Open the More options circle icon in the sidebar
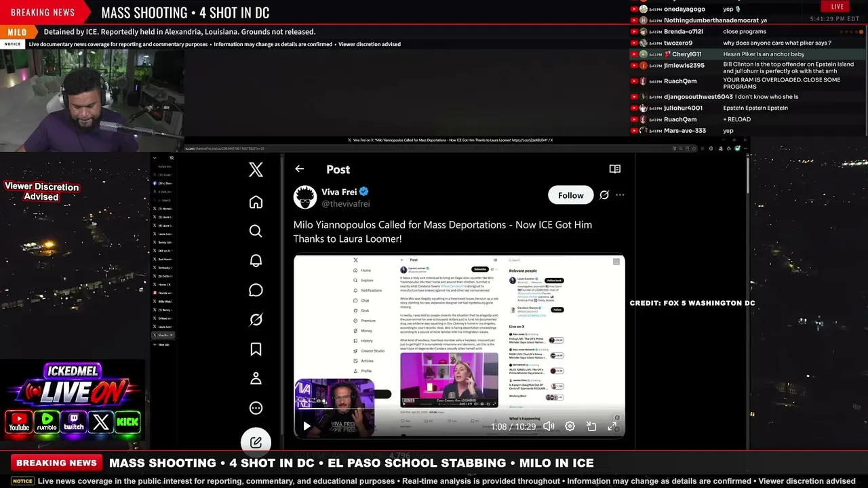Screen dimensions: 868x488 tap(256, 408)
